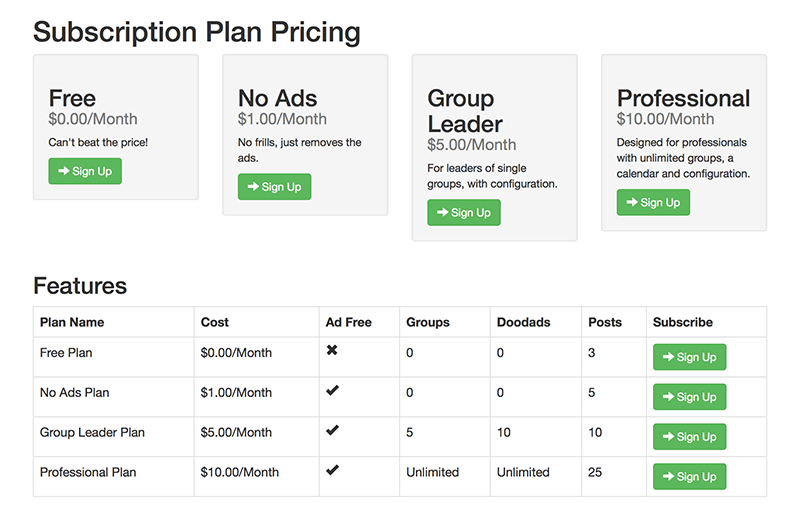Sign up from the Free pricing card

(85, 171)
